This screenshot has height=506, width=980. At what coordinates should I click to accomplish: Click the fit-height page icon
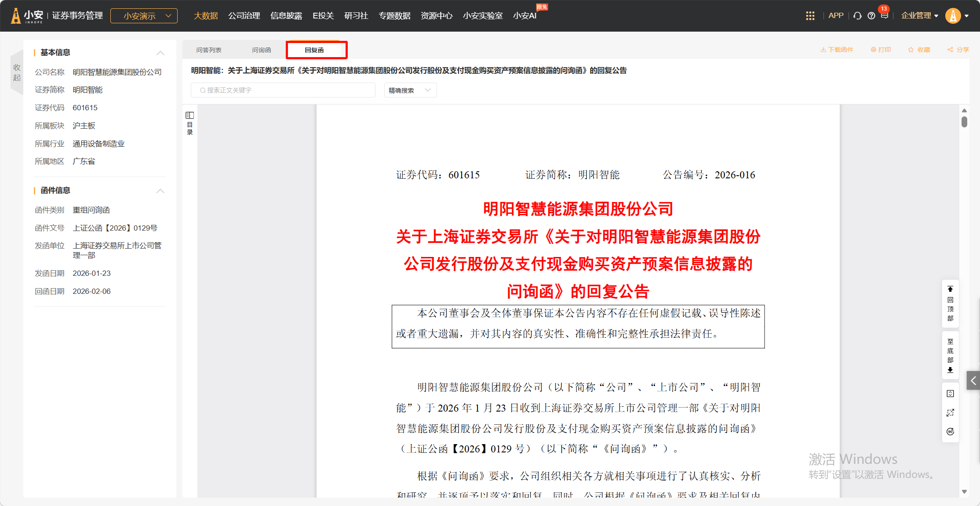(x=950, y=394)
